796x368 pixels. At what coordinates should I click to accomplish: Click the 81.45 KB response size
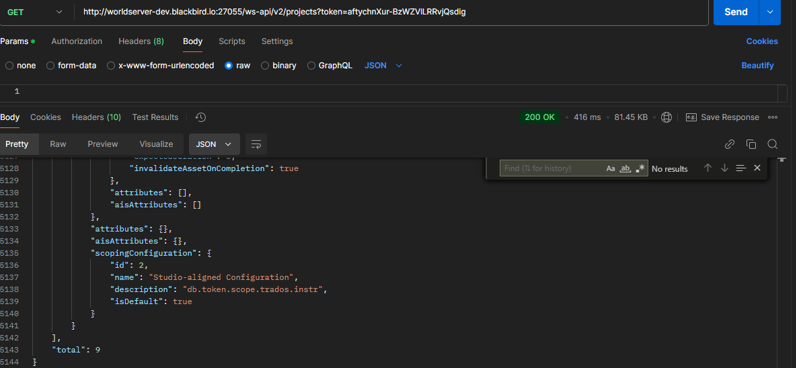[x=631, y=117]
